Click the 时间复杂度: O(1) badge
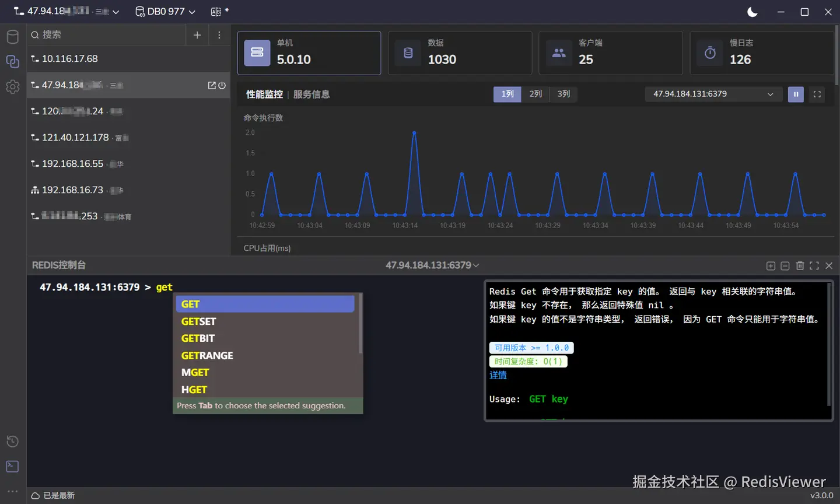The image size is (840, 504). point(528,362)
